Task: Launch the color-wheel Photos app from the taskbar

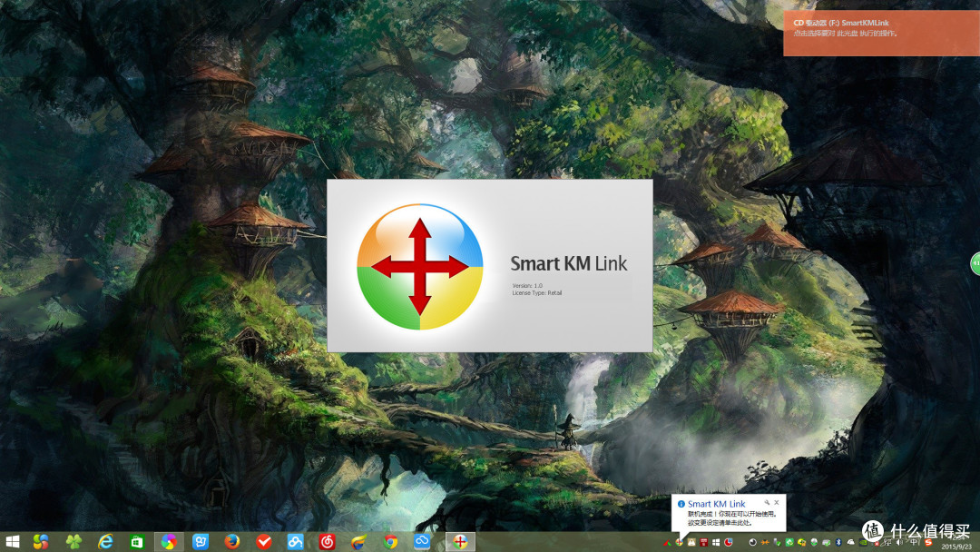Action: (x=171, y=541)
